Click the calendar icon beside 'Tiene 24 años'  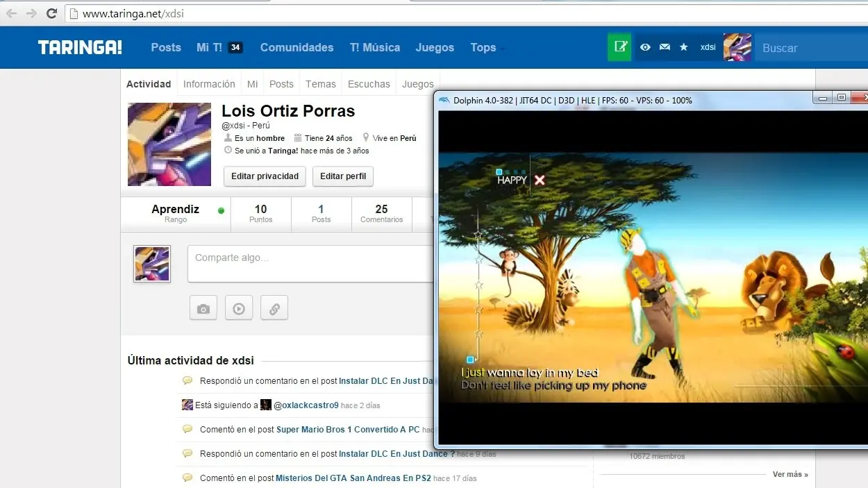(x=298, y=138)
